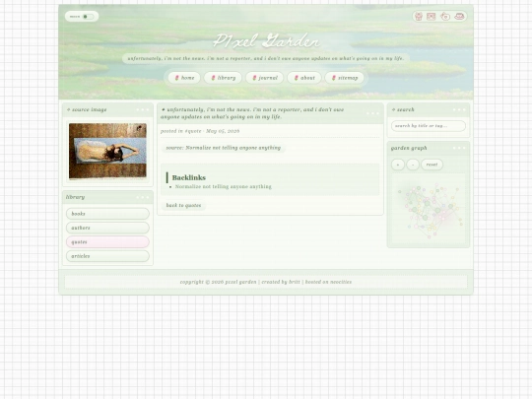Open the three-dot menu on the search panel
Image resolution: width=532 pixels, height=399 pixels.
[459, 109]
